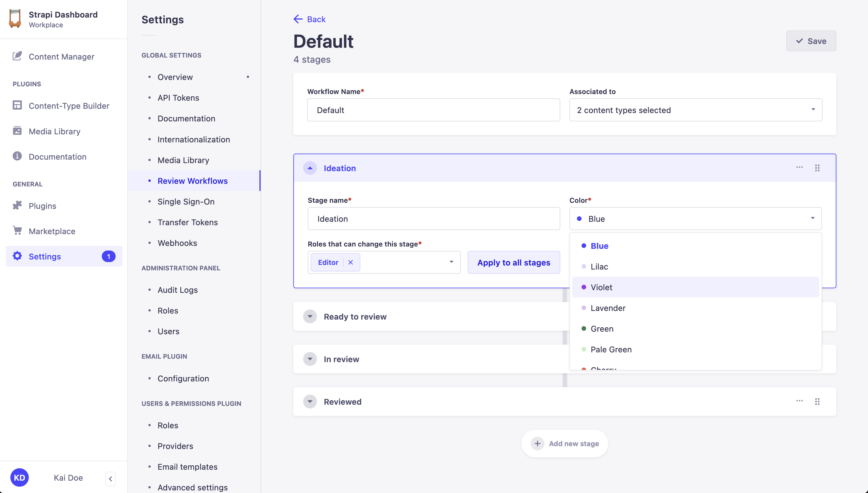Open the Media Library plugin icon

[17, 131]
